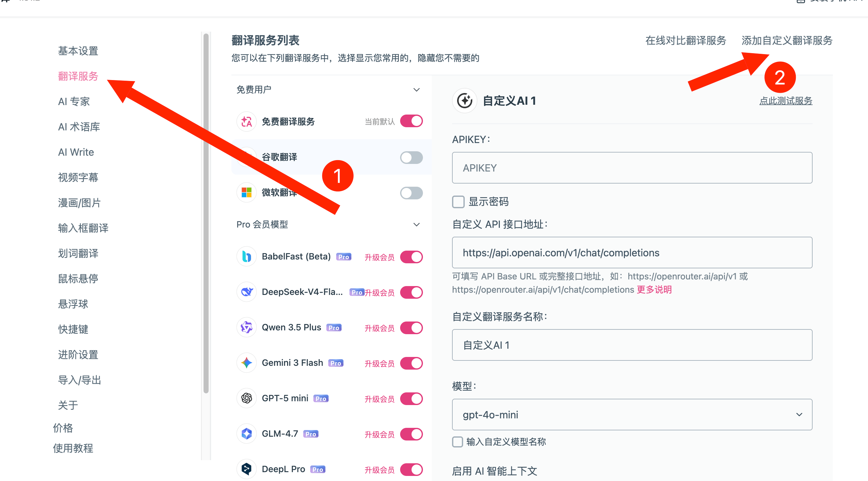Click the DeepSeek whale logo icon

[246, 292]
